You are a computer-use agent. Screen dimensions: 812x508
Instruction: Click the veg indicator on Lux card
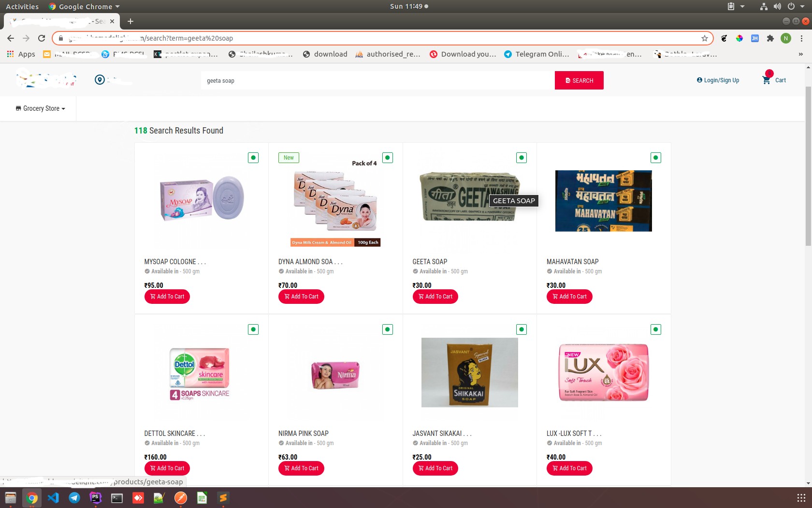pos(656,329)
